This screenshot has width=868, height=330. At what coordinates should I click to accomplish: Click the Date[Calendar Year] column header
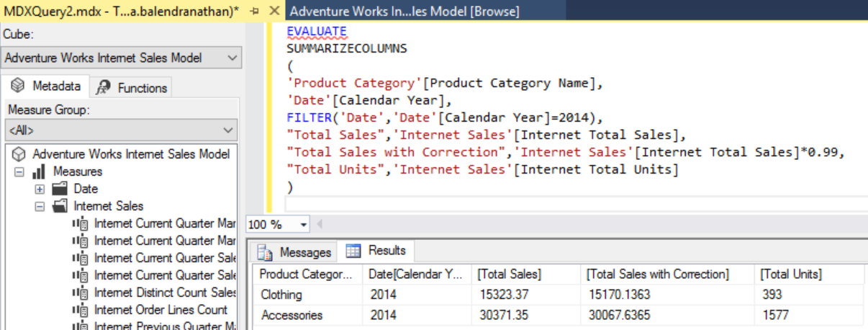tap(417, 275)
